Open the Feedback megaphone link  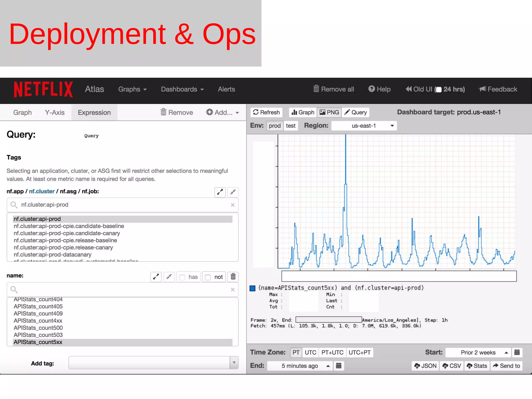pyautogui.click(x=498, y=89)
